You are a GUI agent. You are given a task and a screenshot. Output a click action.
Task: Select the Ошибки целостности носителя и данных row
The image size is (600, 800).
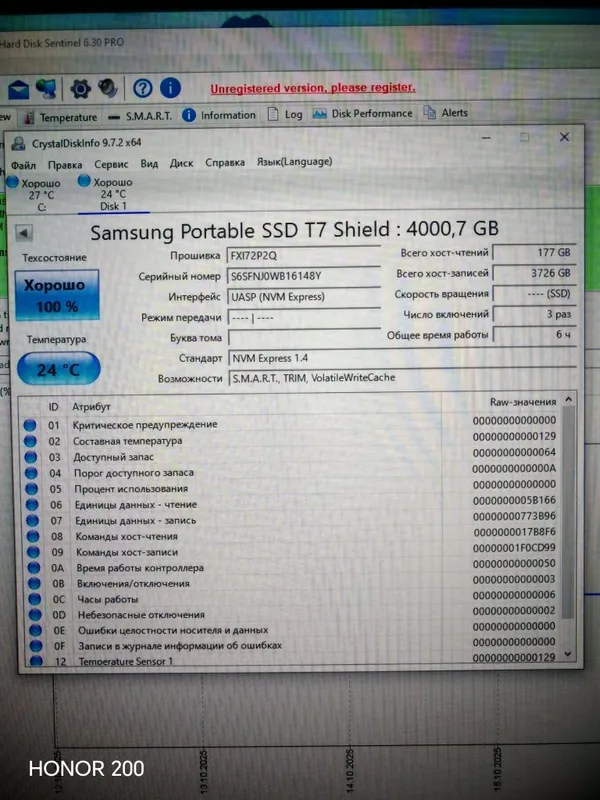point(293,629)
